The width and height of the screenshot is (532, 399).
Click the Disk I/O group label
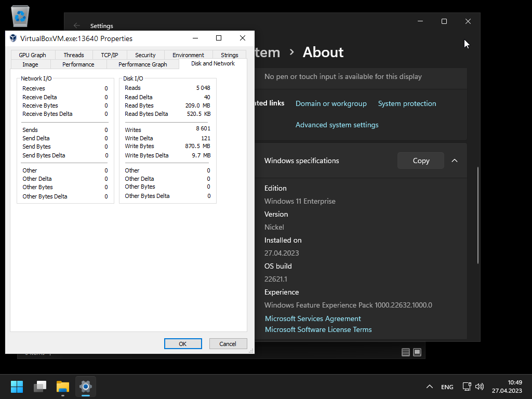coord(133,78)
